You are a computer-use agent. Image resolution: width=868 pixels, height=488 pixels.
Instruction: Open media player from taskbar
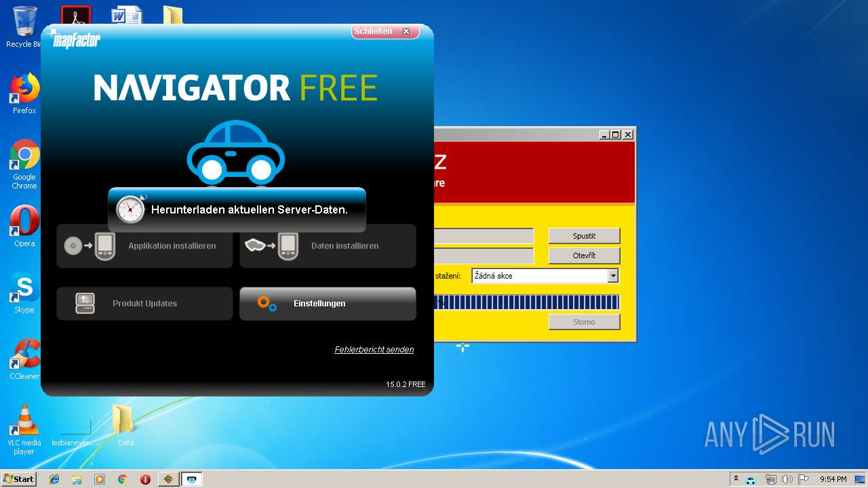(100, 479)
